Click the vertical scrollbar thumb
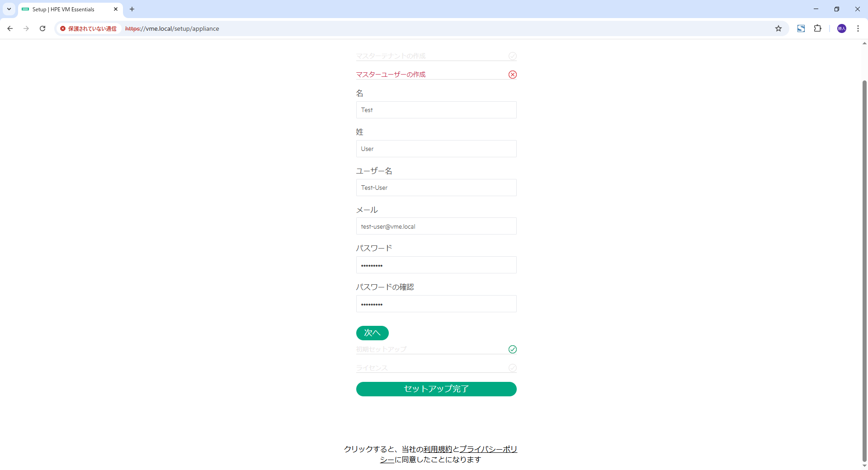 [864, 271]
